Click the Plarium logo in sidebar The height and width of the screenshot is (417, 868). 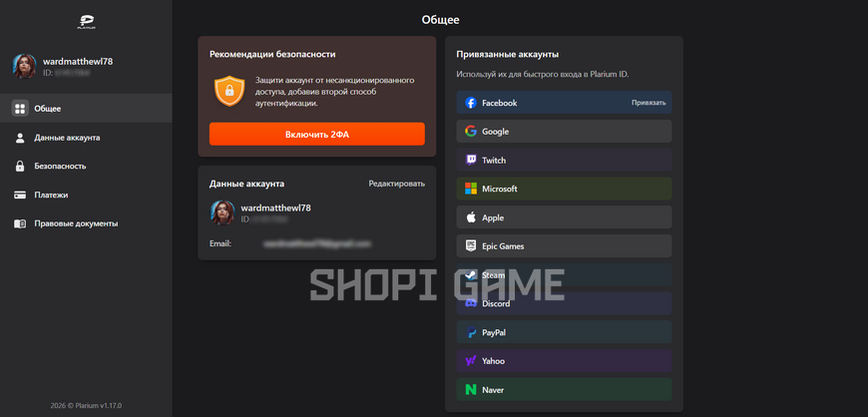(87, 22)
